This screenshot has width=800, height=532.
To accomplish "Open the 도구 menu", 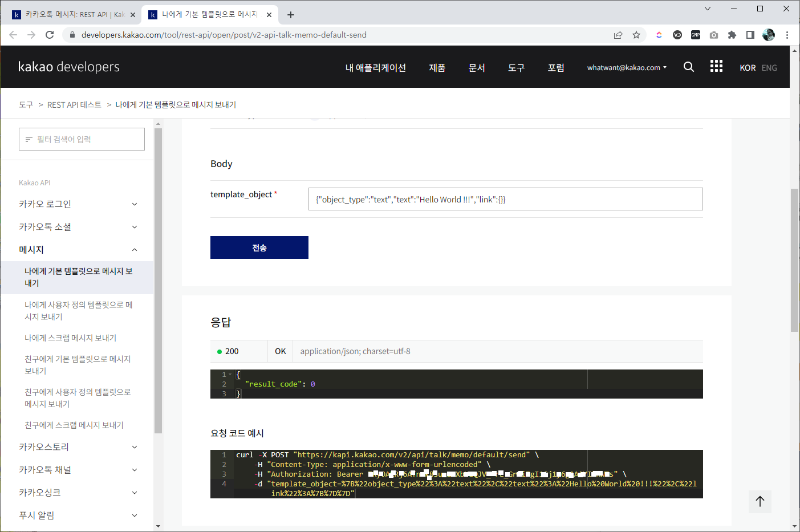I will (517, 67).
